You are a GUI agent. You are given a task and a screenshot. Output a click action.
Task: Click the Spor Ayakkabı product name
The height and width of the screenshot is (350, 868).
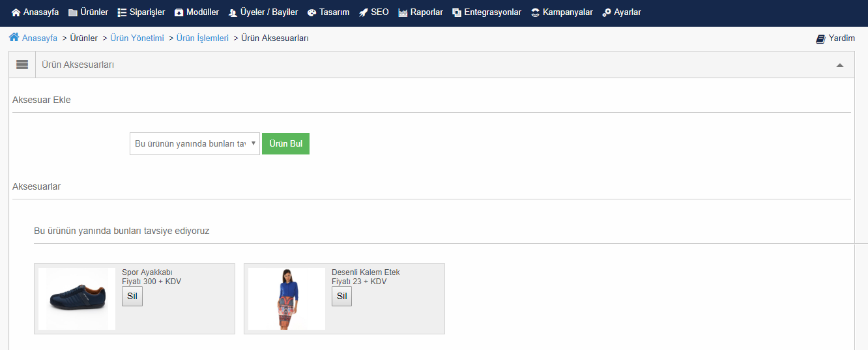point(147,272)
